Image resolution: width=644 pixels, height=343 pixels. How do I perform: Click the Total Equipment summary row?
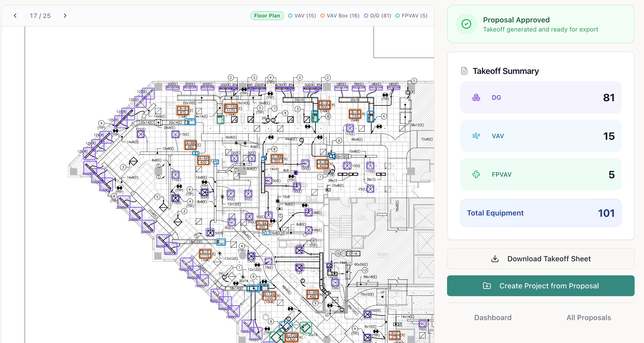(x=541, y=213)
